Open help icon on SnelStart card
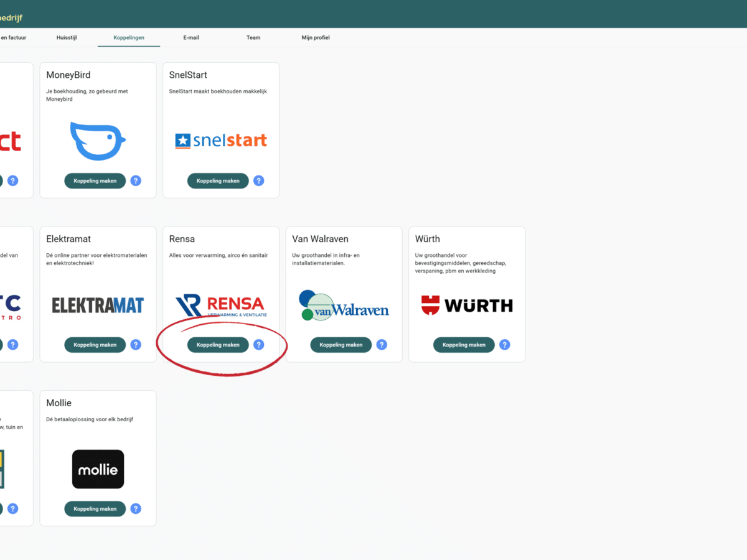Viewport: 747px width, 560px height. tap(259, 180)
